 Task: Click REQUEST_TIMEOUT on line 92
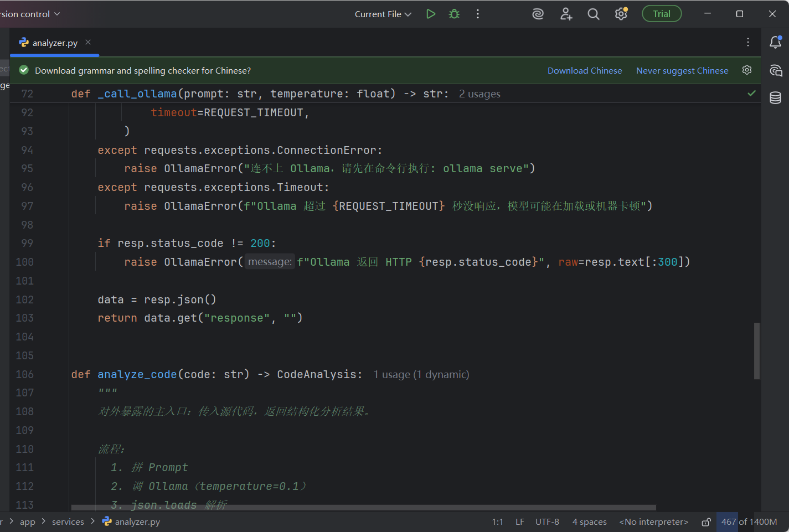point(254,112)
